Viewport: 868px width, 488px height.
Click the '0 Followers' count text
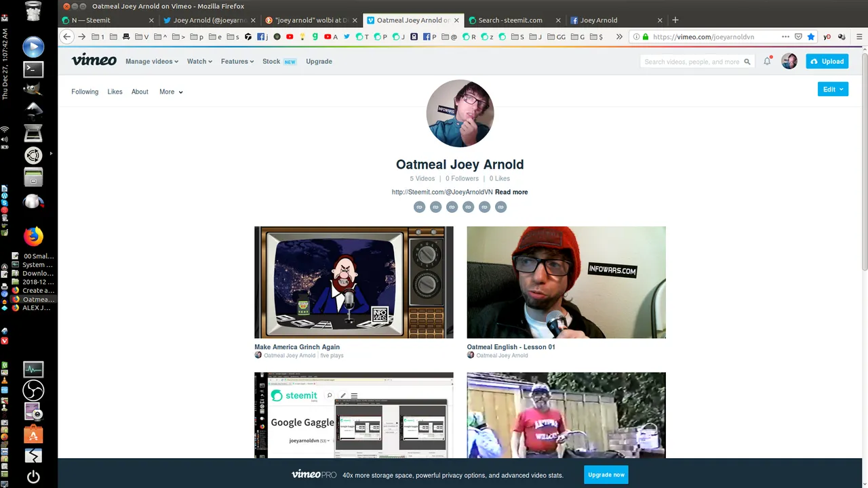(x=462, y=179)
